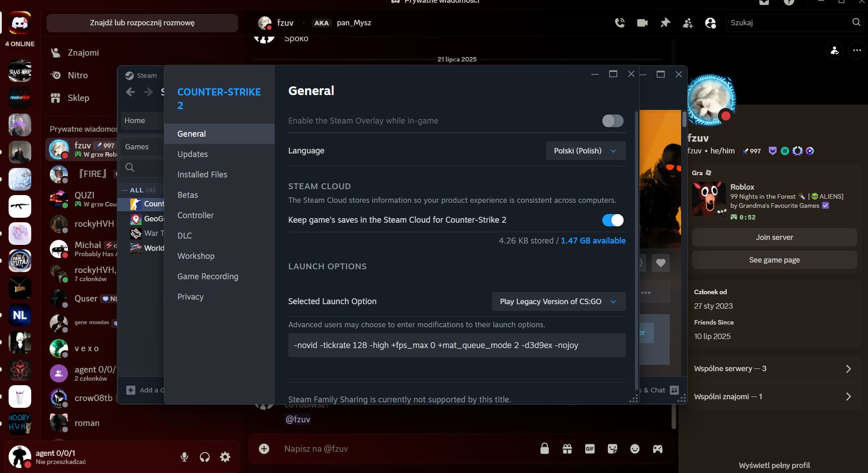Open the sticker picker
Viewport: 868px width, 473px height.
[x=612, y=449]
